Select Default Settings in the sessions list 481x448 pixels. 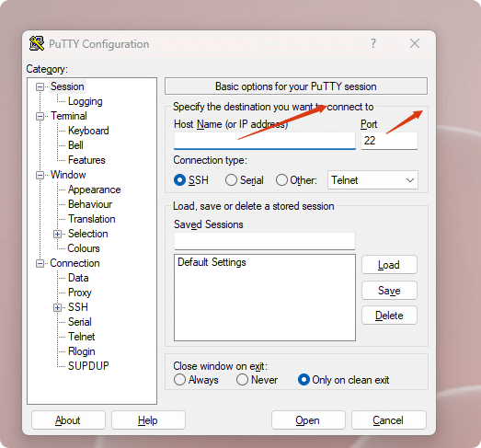tap(212, 262)
